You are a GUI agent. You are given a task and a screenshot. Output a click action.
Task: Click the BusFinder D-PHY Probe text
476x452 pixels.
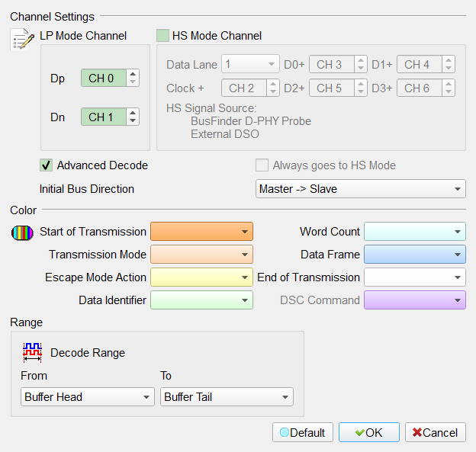251,121
